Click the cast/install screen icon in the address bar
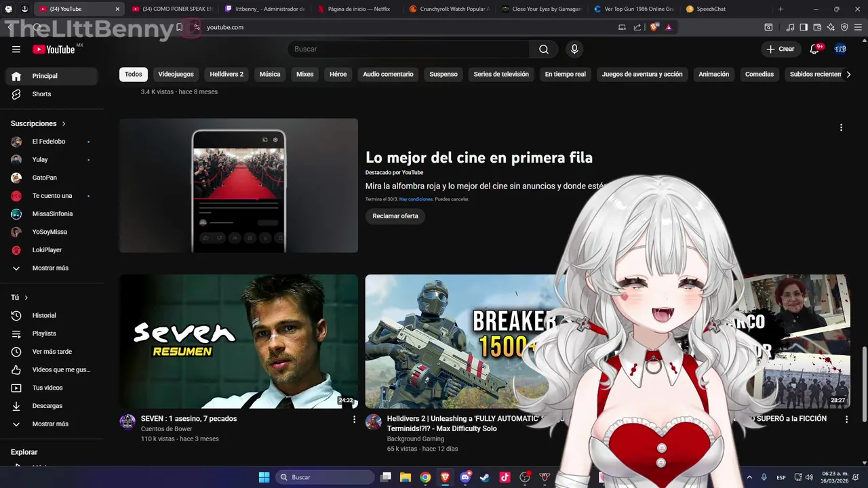The width and height of the screenshot is (868, 488). tap(622, 27)
